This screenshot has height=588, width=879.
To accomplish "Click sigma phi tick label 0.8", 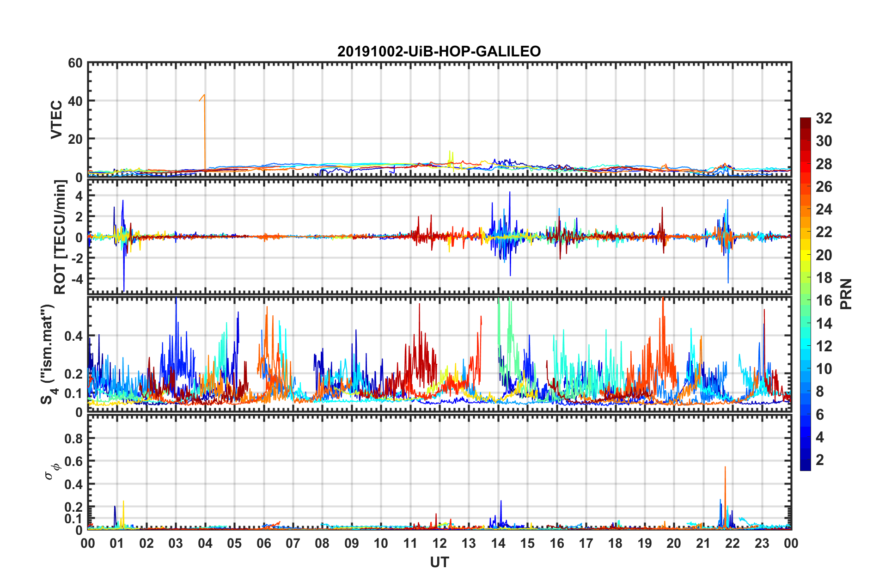I will tap(73, 438).
